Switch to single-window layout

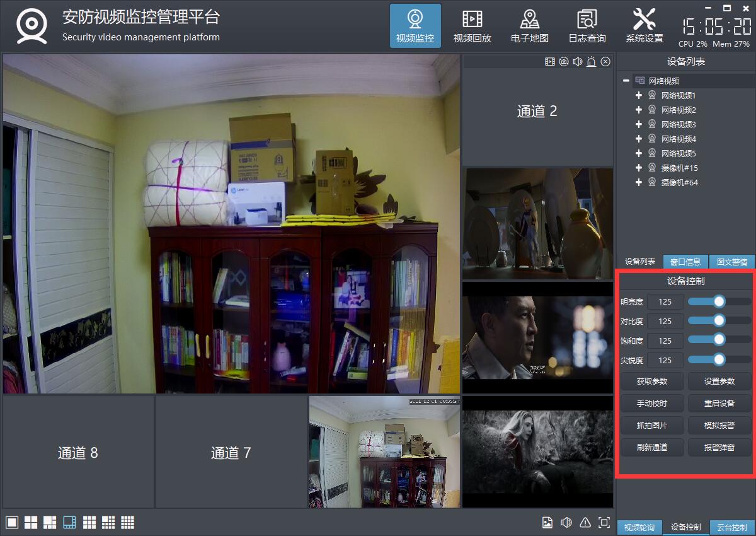[11, 522]
